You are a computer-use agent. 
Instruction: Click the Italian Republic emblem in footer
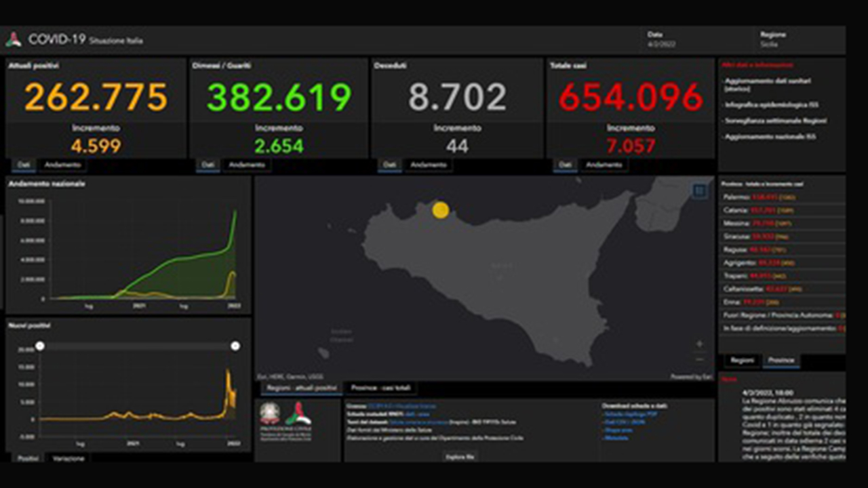pos(270,413)
